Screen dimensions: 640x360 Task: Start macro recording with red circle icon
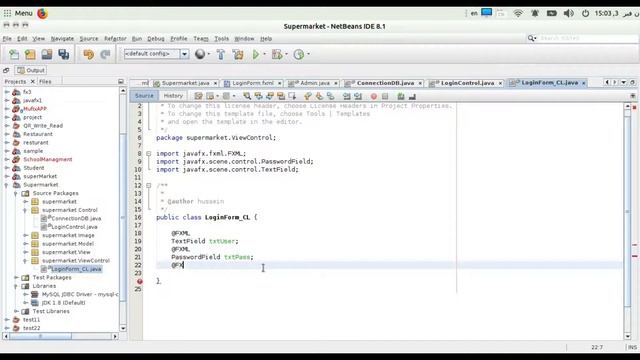pyautogui.click(x=373, y=96)
